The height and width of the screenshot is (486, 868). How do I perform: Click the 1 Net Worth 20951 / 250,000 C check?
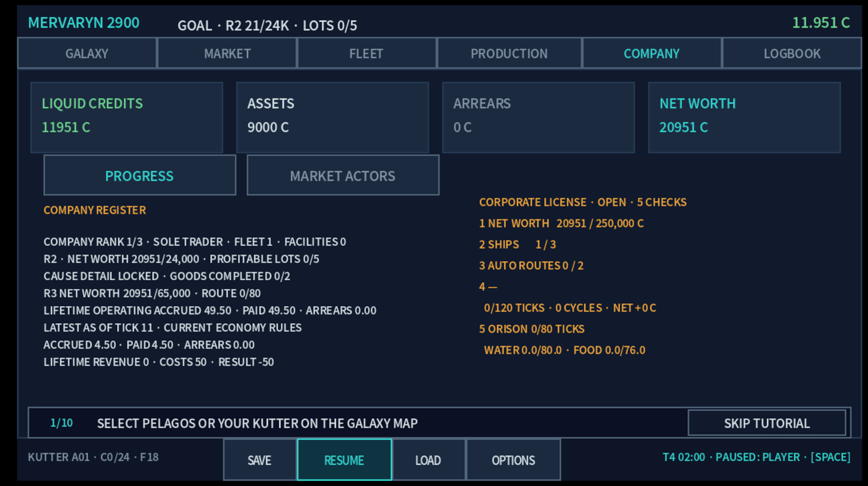(x=561, y=223)
